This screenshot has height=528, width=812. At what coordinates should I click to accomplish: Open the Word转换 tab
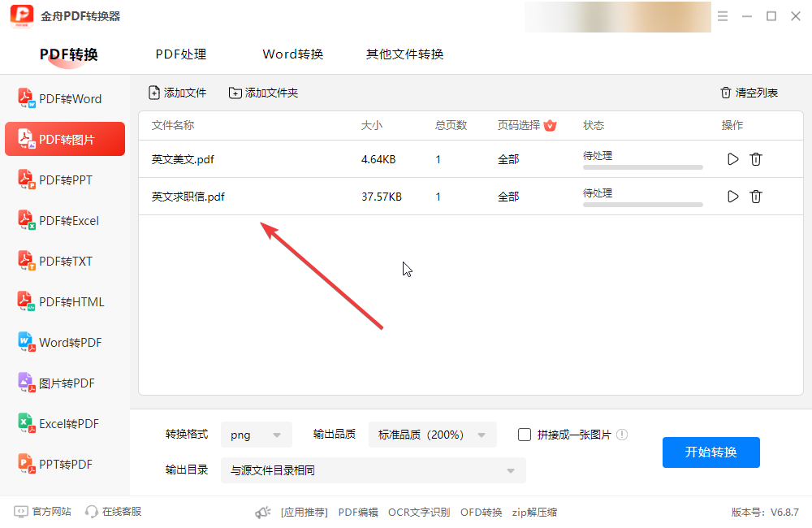point(293,54)
